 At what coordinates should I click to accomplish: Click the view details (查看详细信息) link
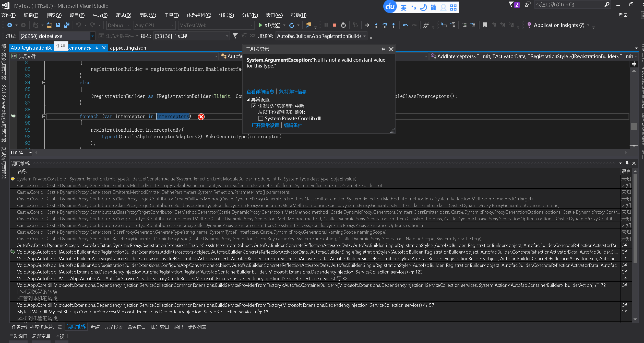click(260, 92)
